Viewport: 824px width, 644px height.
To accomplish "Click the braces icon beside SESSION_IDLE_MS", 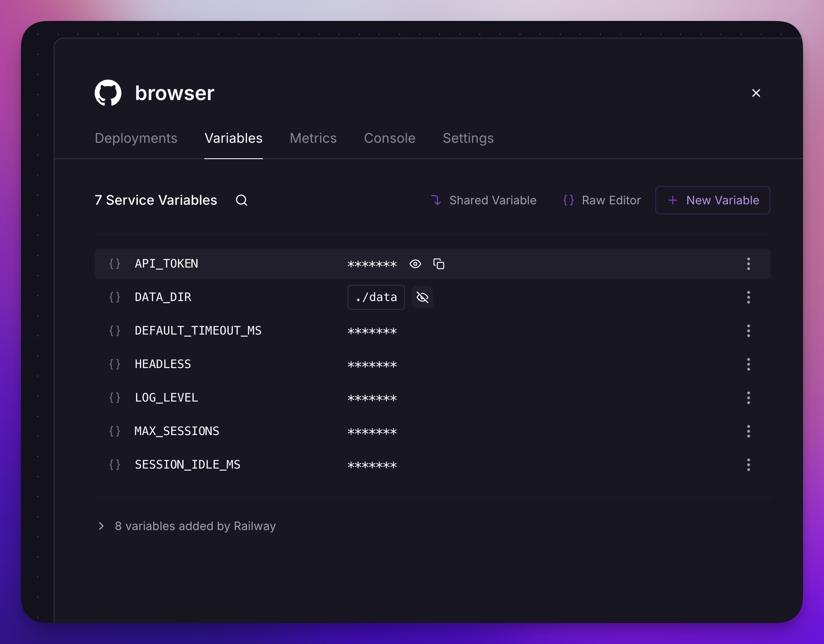I will click(x=115, y=465).
